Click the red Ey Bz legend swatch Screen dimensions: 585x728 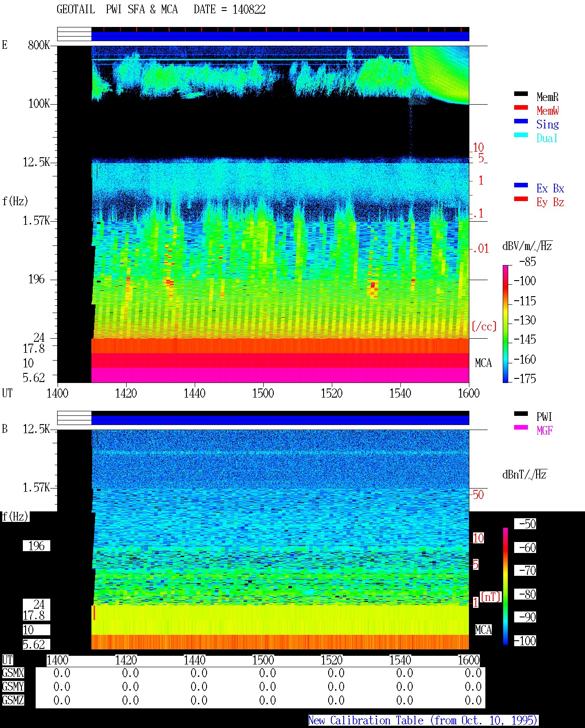pos(521,199)
